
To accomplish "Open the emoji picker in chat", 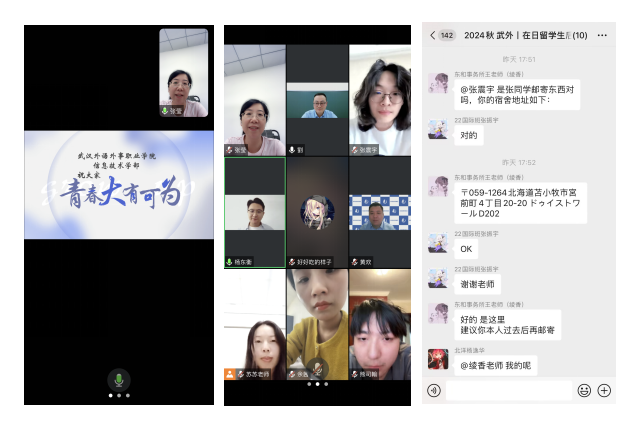I will point(584,390).
